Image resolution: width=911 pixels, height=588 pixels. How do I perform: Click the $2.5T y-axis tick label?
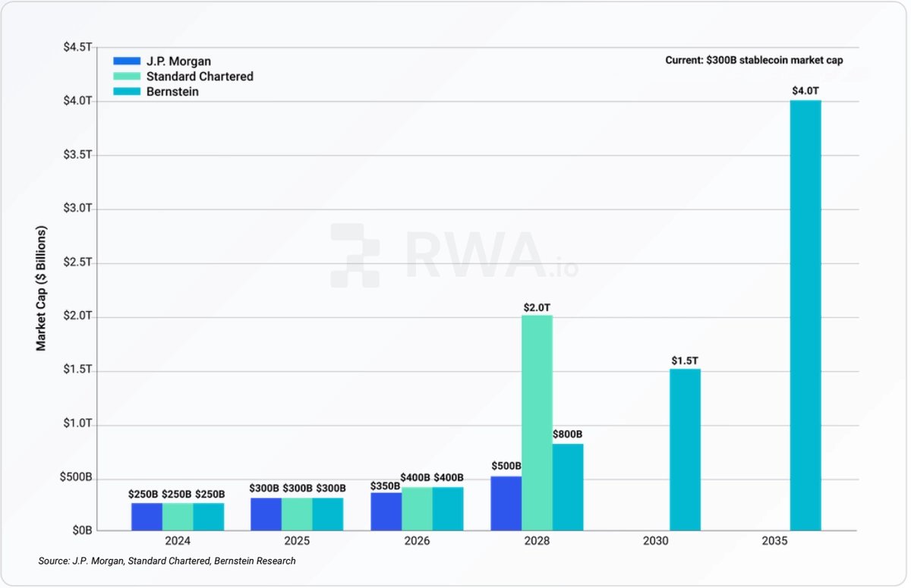coord(79,263)
